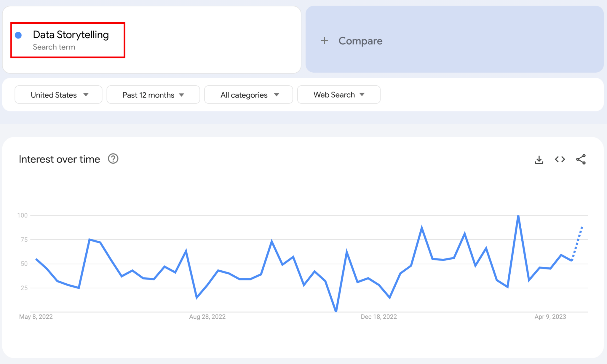The height and width of the screenshot is (364, 607).
Task: Click the dotted forecast line segment
Action: (577, 243)
